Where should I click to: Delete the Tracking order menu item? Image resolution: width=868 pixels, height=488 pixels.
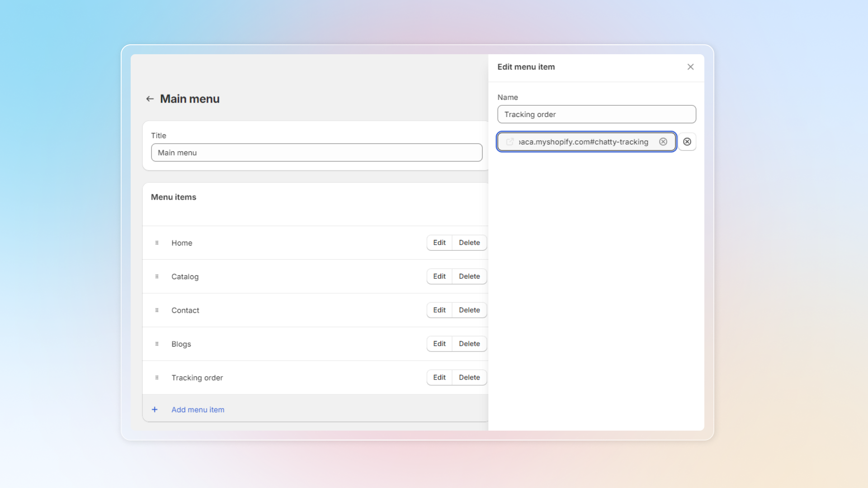tap(469, 377)
